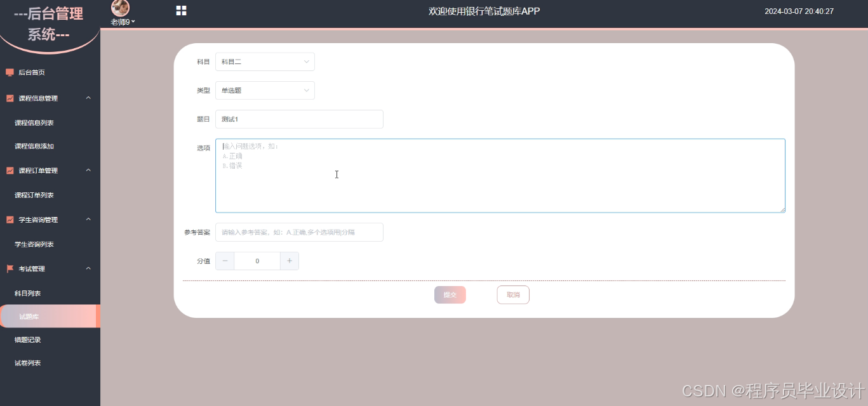Click the 后台首页 chat icon in sidebar
The image size is (868, 406).
[9, 72]
